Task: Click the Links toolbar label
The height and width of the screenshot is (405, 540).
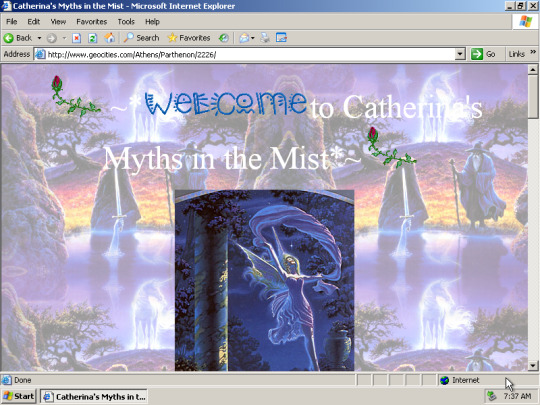Action: (x=517, y=54)
